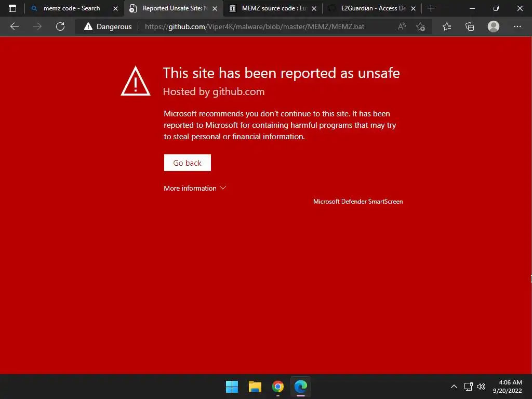Open File Explorer from the taskbar
The image size is (532, 399).
coord(255,387)
